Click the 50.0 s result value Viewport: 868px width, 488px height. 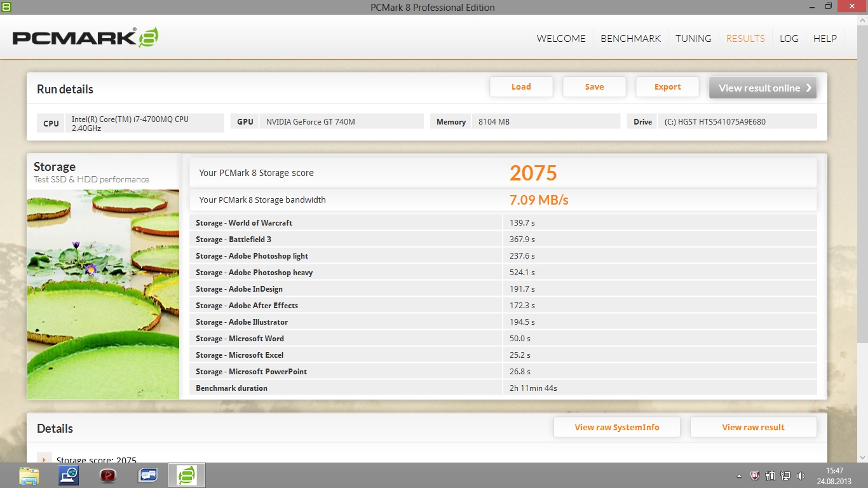(x=520, y=339)
